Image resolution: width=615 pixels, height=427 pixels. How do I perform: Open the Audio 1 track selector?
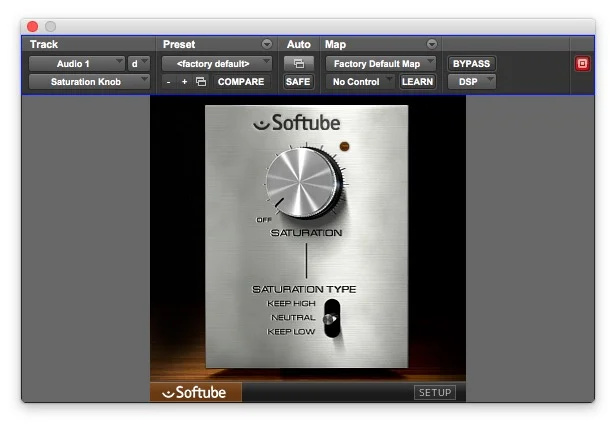(77, 64)
